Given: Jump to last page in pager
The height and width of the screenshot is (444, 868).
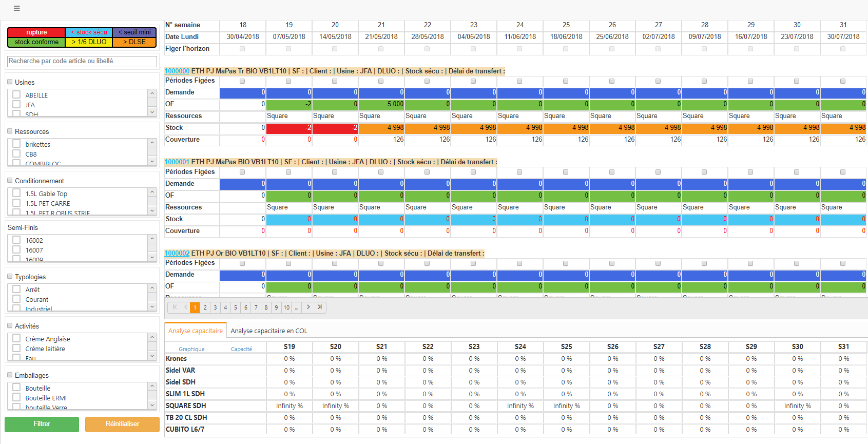Looking at the screenshot, I should [320, 307].
